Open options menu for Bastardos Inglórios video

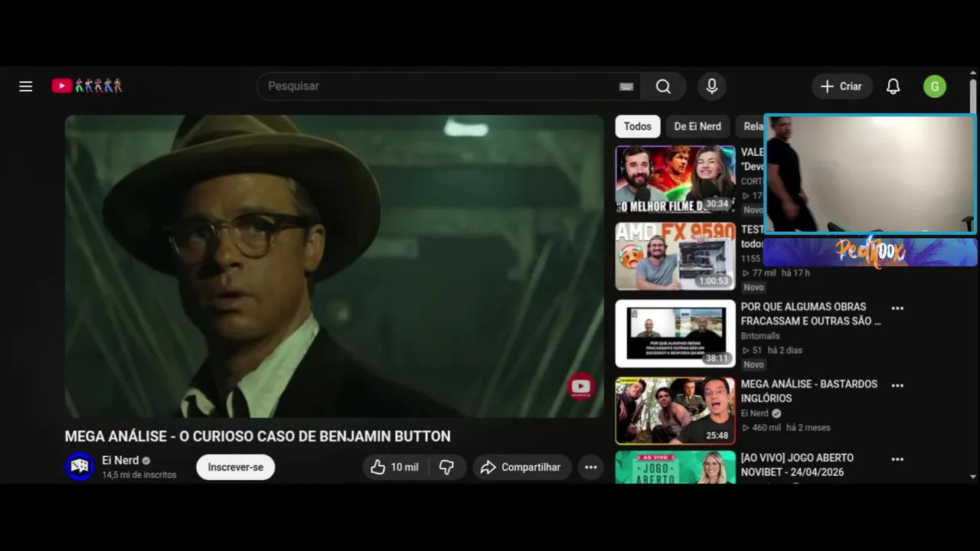coord(897,386)
